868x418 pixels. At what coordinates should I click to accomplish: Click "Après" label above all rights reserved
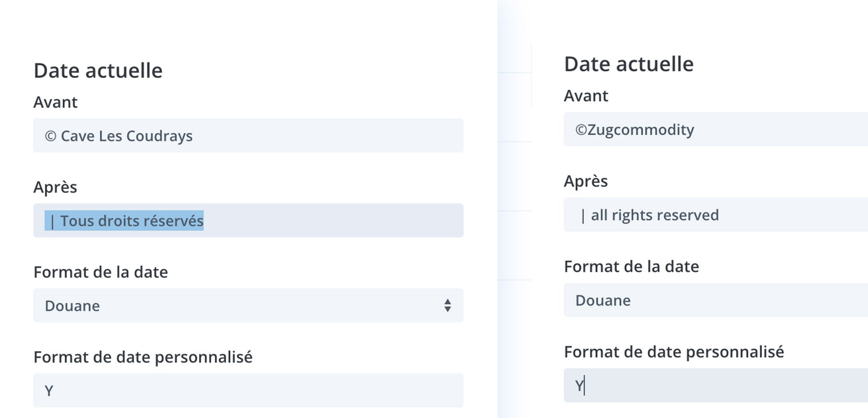[586, 181]
